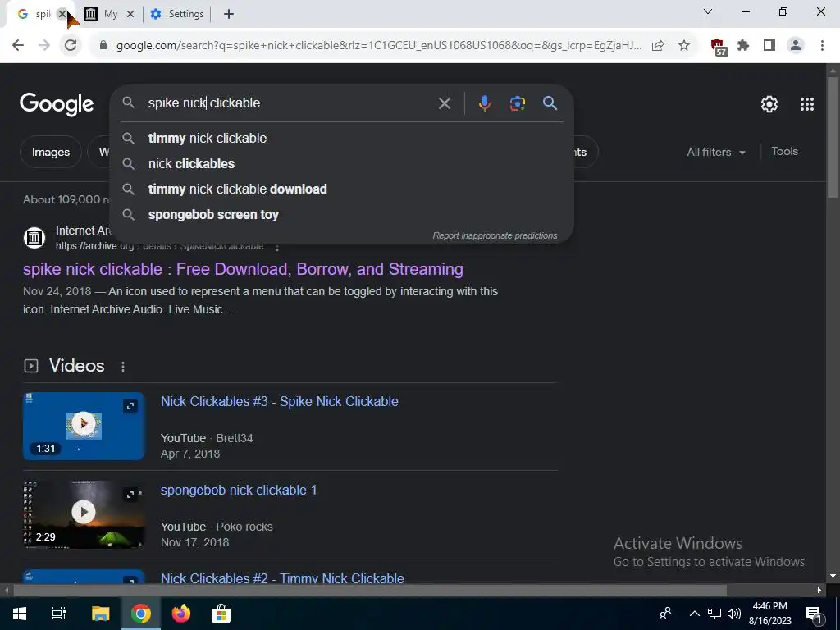Choose suggestion 'timmy nick clickable download'
The image size is (840, 630).
tap(342, 189)
